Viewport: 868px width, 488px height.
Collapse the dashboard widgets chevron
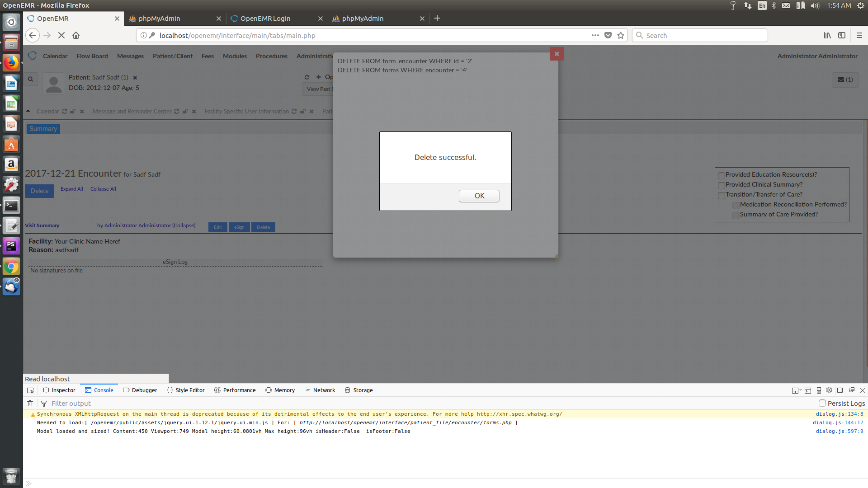pyautogui.click(x=28, y=111)
